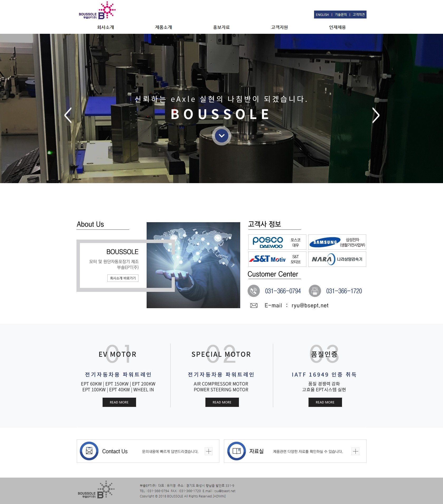
Task: Click the Boussole logo in the header
Action: [97, 11]
